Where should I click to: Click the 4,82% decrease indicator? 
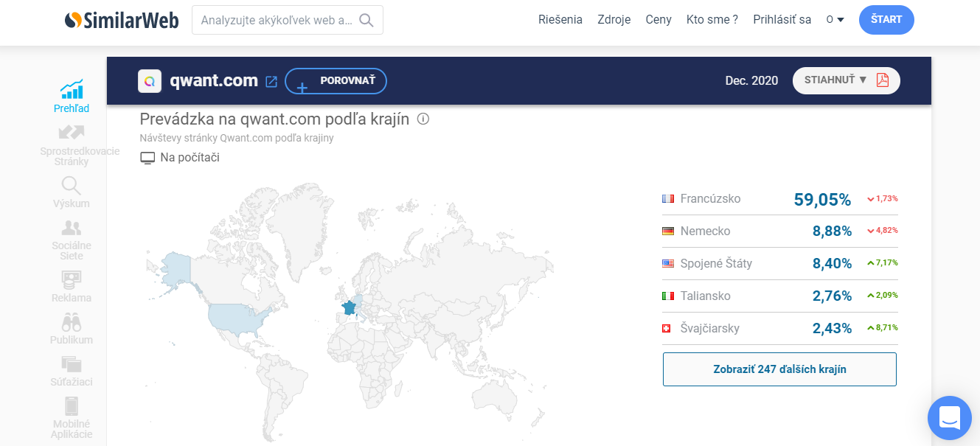[x=883, y=231]
